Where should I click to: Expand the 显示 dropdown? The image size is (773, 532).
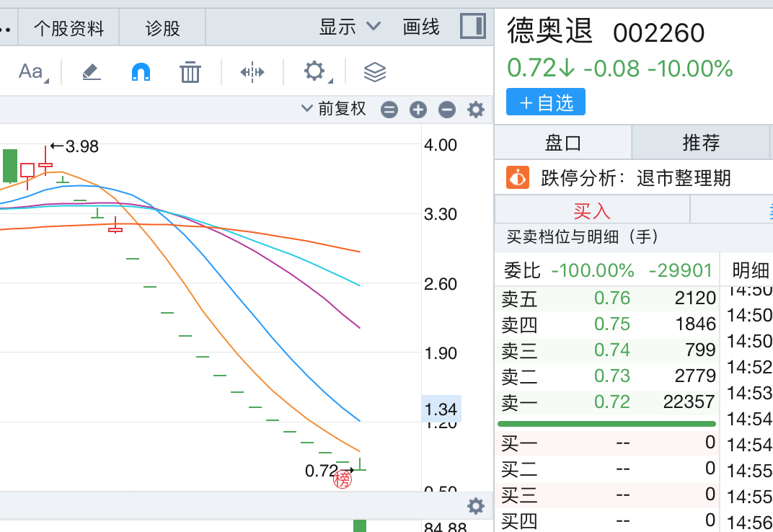350,27
